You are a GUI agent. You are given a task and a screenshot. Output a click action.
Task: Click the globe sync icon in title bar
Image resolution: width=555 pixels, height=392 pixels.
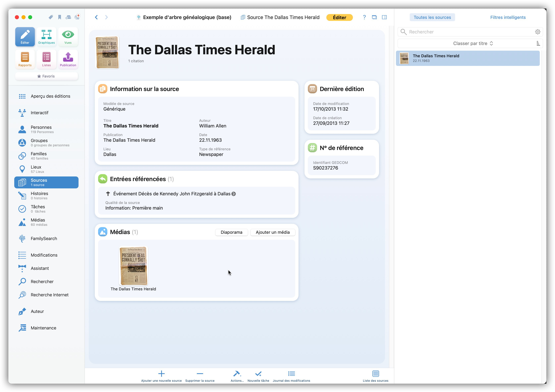coord(77,17)
